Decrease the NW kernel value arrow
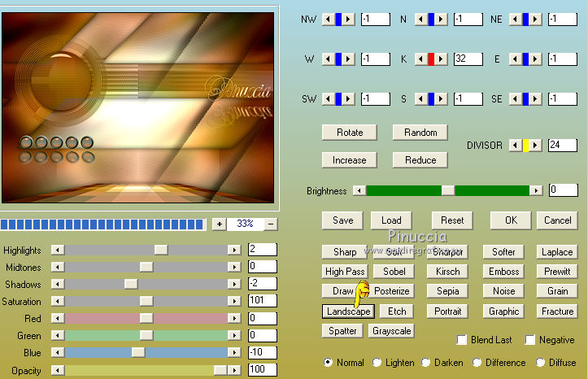Viewport: 588px width, 379px height. [328, 19]
